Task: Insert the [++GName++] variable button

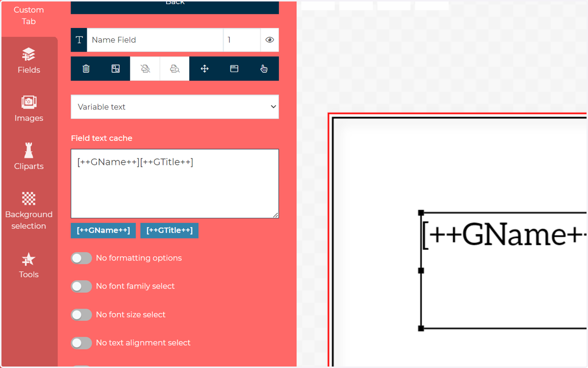Action: pyautogui.click(x=103, y=231)
